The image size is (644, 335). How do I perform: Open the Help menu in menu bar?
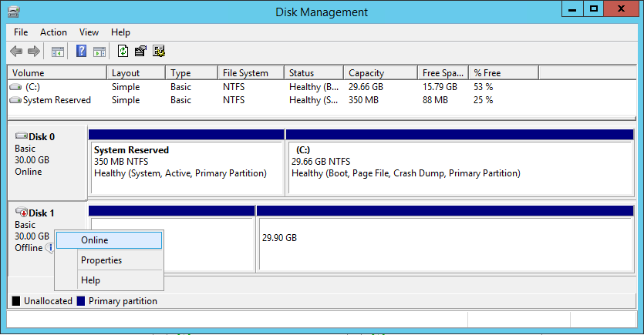(x=120, y=32)
